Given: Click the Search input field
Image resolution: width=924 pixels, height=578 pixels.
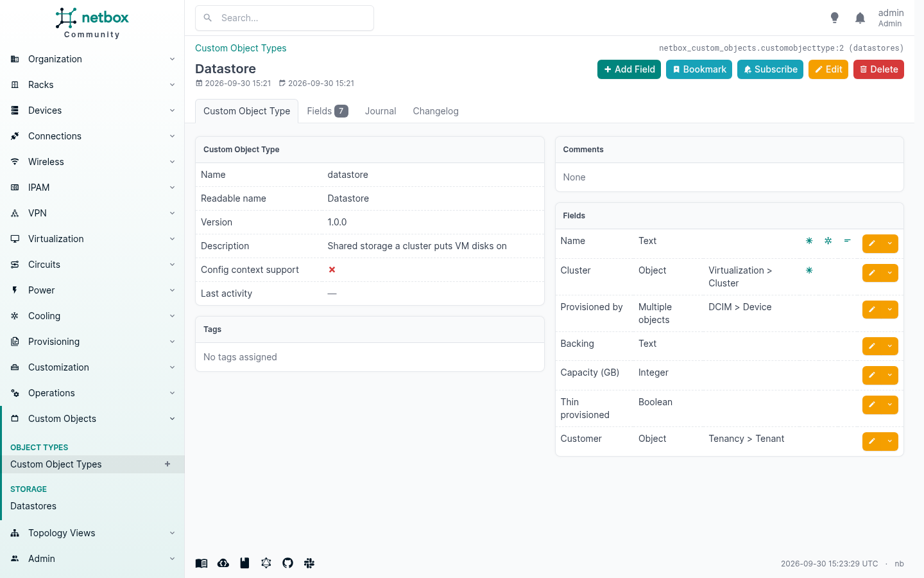Looking at the screenshot, I should pyautogui.click(x=284, y=18).
